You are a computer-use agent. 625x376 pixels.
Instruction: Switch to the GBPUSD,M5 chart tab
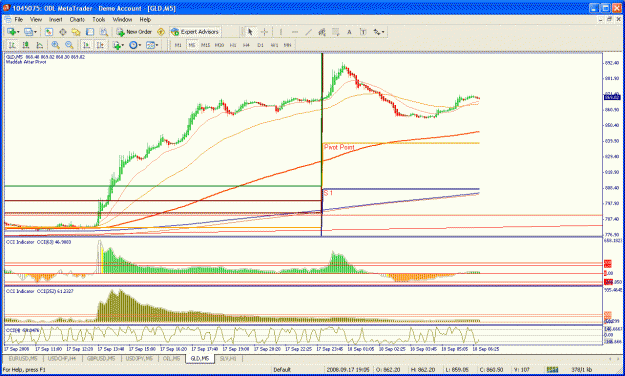[101, 358]
